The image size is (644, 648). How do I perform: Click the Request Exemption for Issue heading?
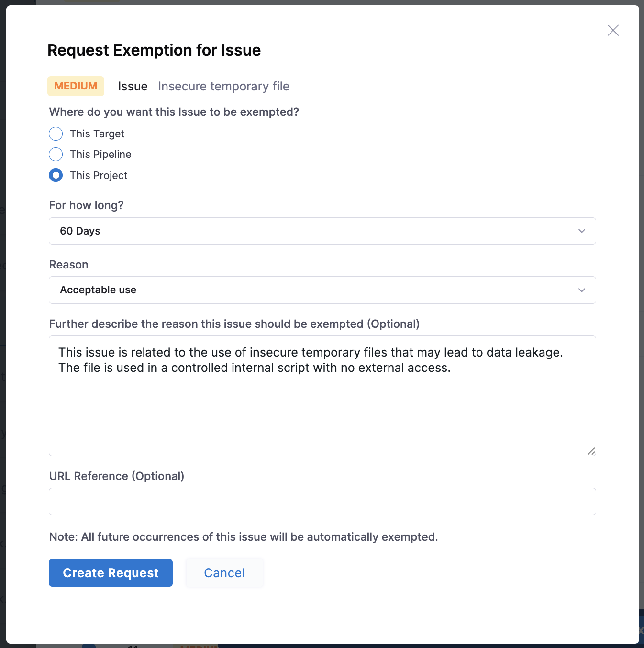point(154,50)
